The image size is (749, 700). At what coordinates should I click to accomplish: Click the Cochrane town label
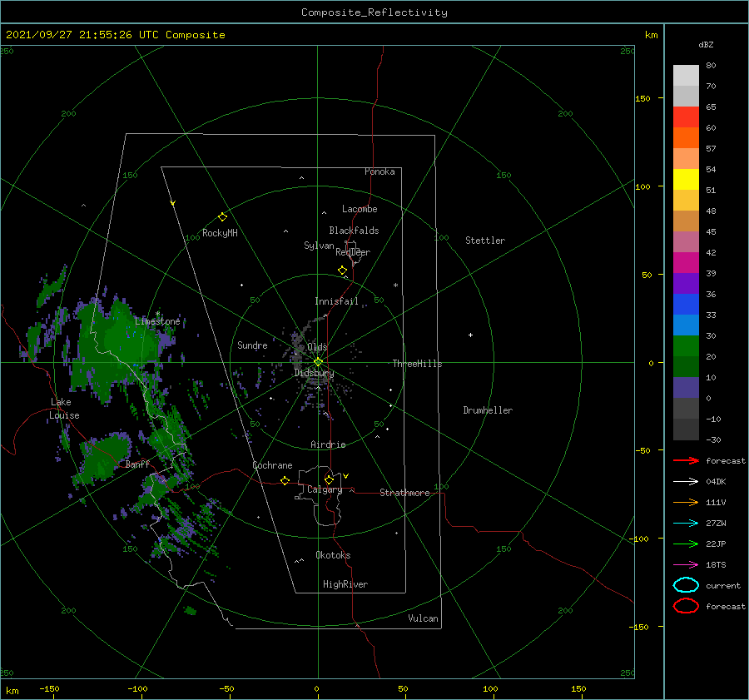(272, 465)
